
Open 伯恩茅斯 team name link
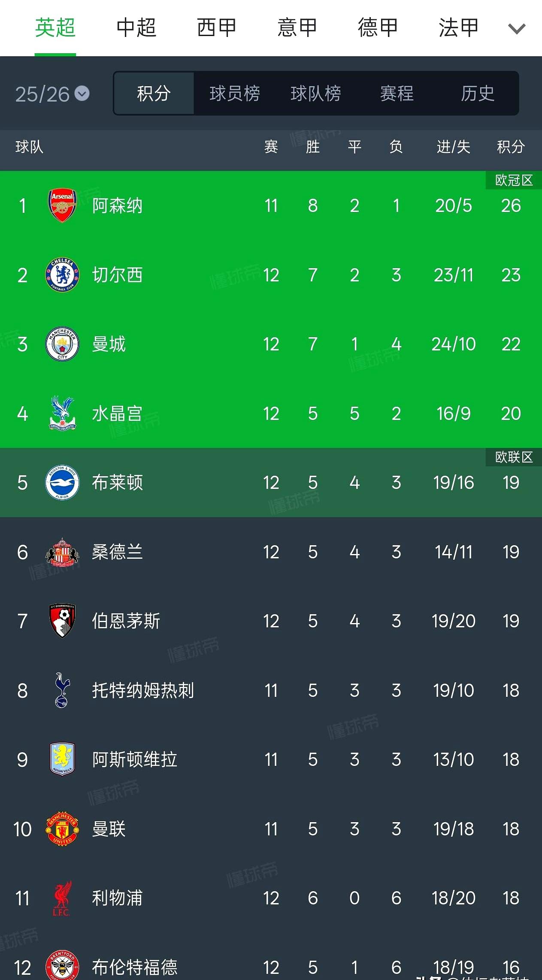(x=126, y=621)
